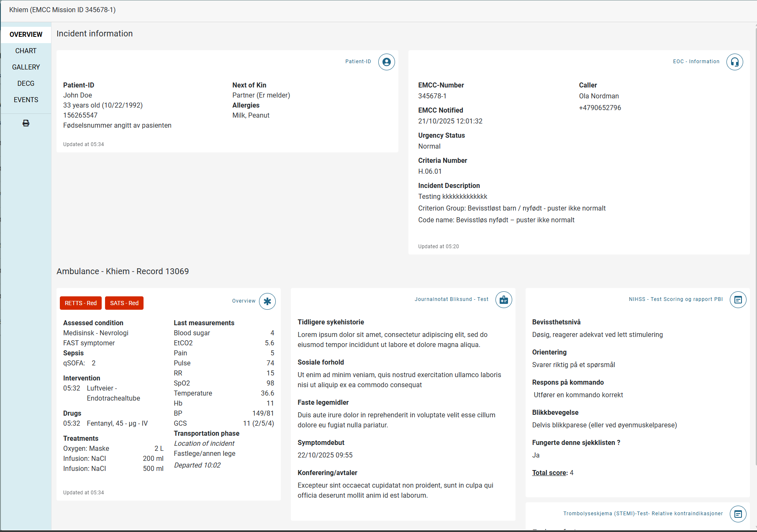This screenshot has height=532, width=757.
Task: Switch to the CHART tab
Action: pos(26,51)
